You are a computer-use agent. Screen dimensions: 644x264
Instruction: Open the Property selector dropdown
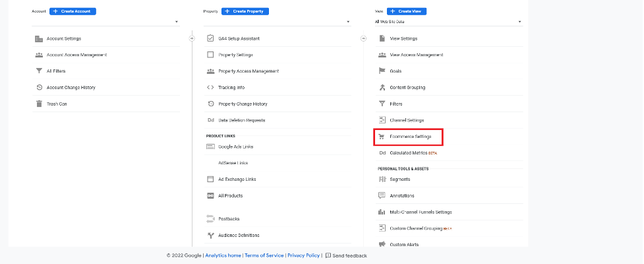(278, 22)
